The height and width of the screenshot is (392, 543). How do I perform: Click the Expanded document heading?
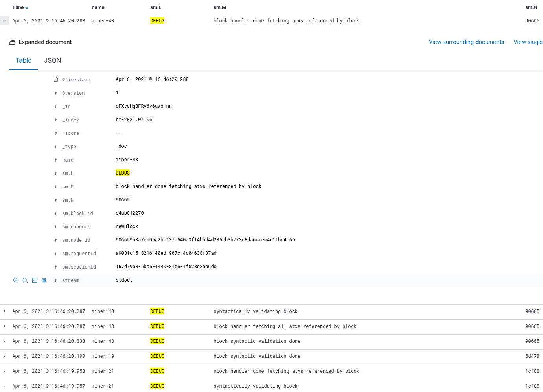(x=45, y=42)
